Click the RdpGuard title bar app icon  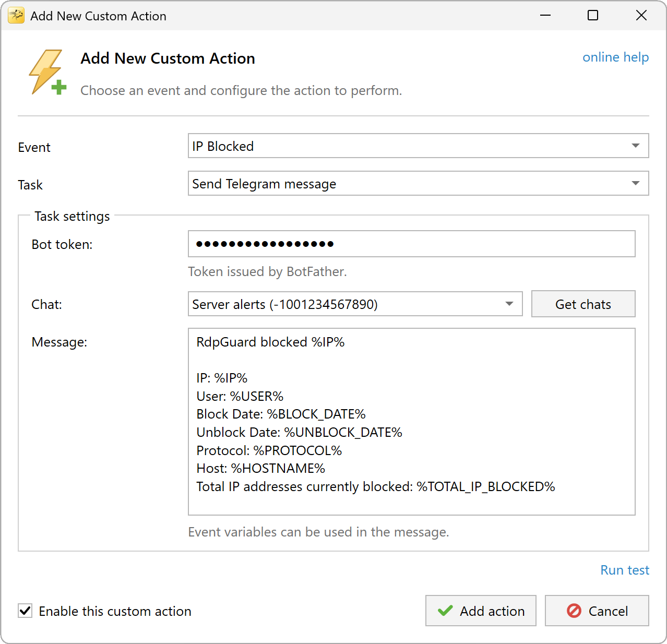coord(16,16)
